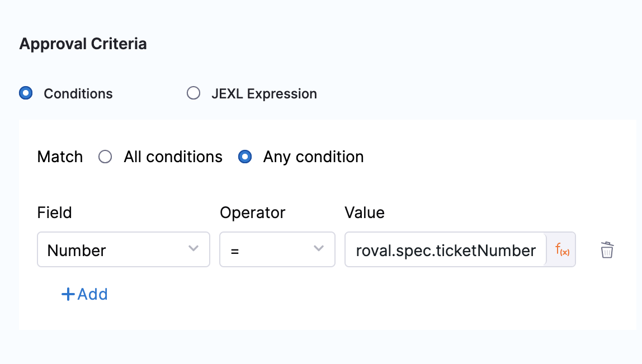Select the Conditions radio button
Screen dimensions: 642x364
(x=26, y=93)
